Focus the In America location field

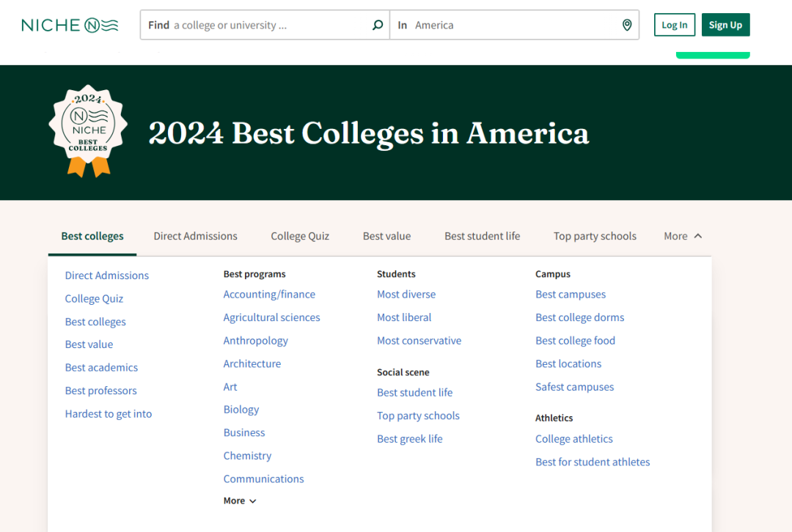tap(514, 25)
